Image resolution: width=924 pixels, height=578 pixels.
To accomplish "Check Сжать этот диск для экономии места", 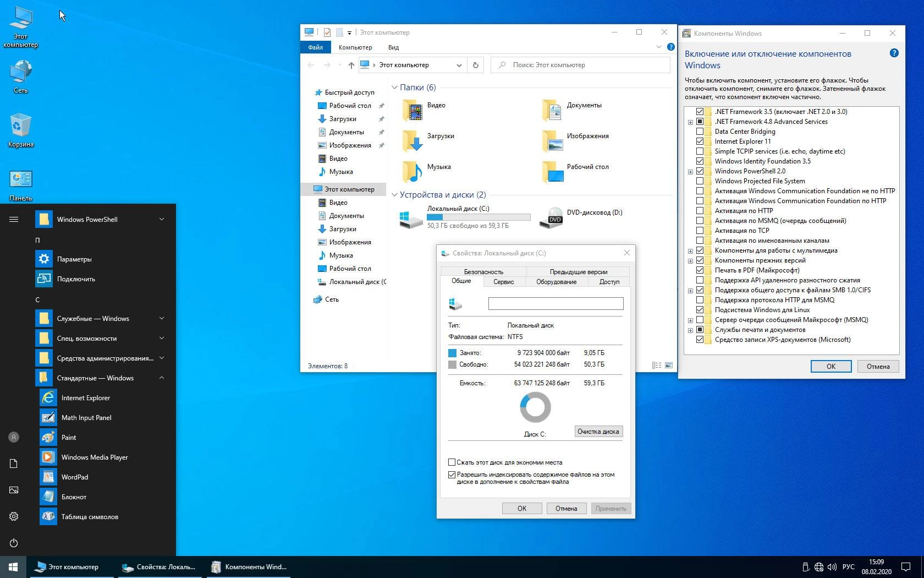I will (x=452, y=462).
